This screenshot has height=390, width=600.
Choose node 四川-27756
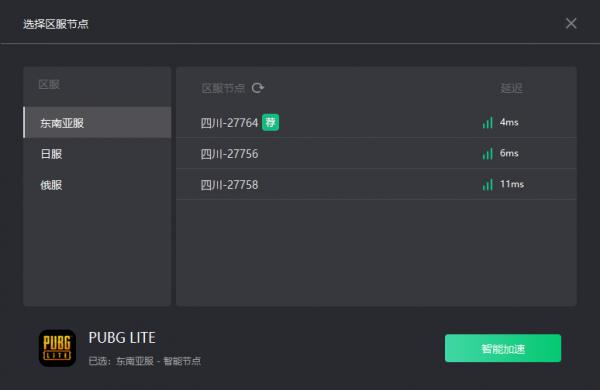[x=376, y=153]
